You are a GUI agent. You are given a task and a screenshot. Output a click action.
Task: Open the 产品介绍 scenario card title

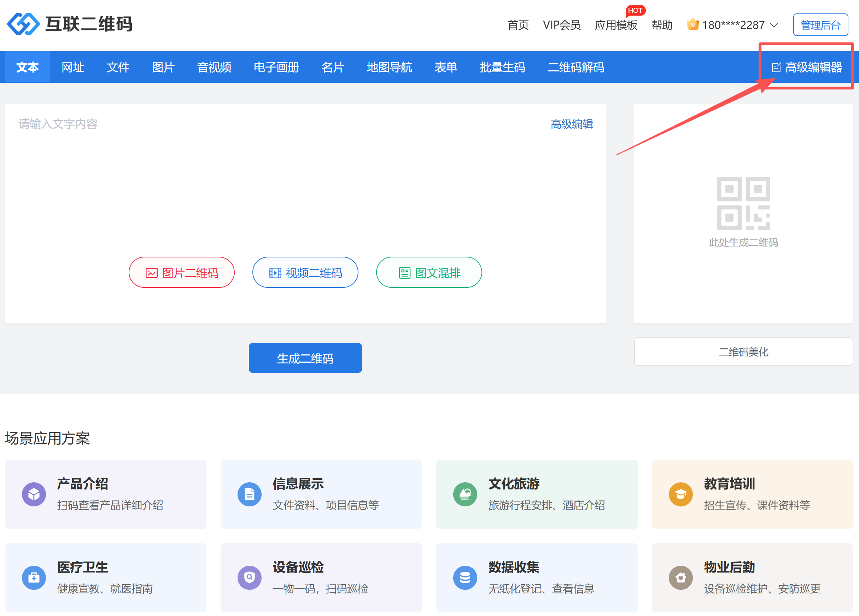83,484
